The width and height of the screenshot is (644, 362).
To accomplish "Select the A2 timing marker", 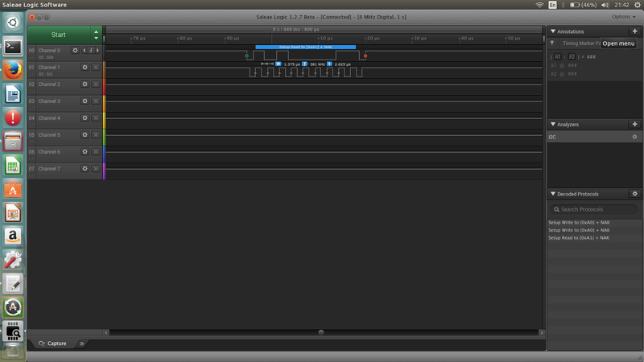I will (572, 56).
